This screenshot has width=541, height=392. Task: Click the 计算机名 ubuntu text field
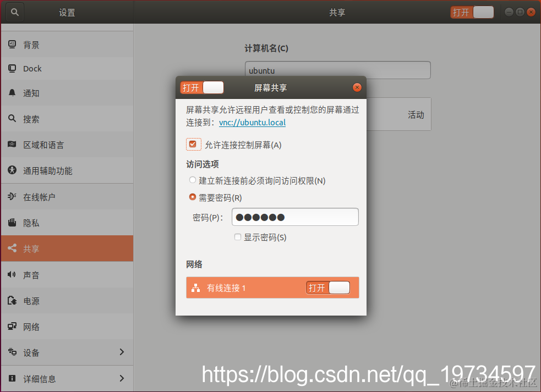[x=338, y=70]
